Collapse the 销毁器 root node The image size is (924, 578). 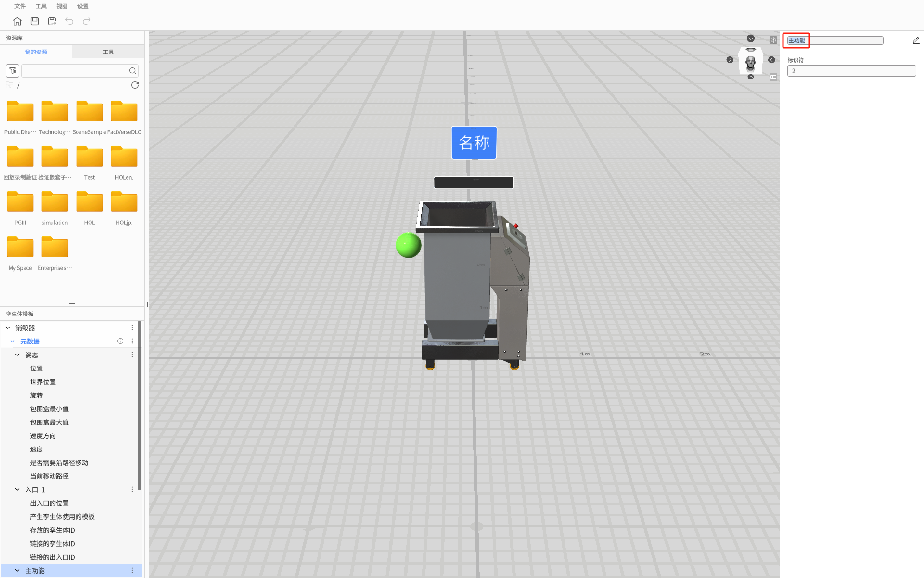point(8,328)
